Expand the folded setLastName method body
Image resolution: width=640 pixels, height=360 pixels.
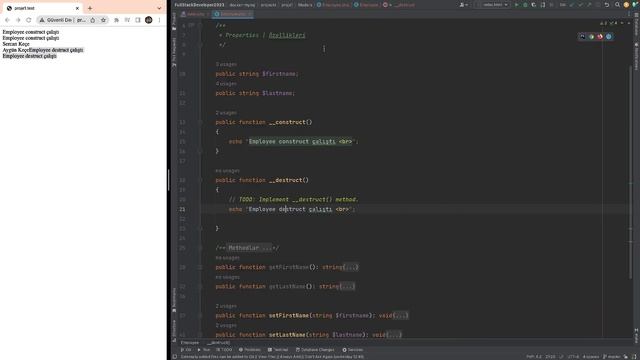click(x=394, y=335)
